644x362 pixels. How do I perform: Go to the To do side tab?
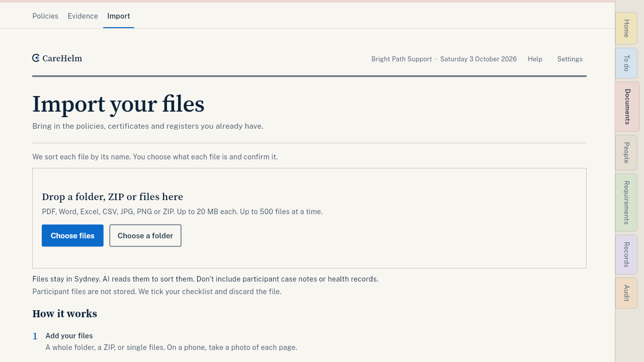[626, 63]
